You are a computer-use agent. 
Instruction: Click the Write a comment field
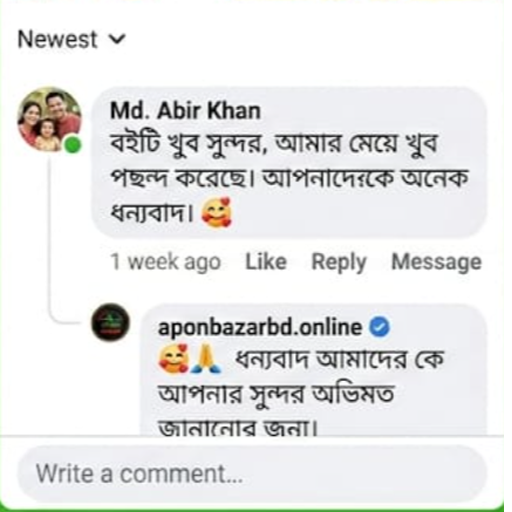251,474
